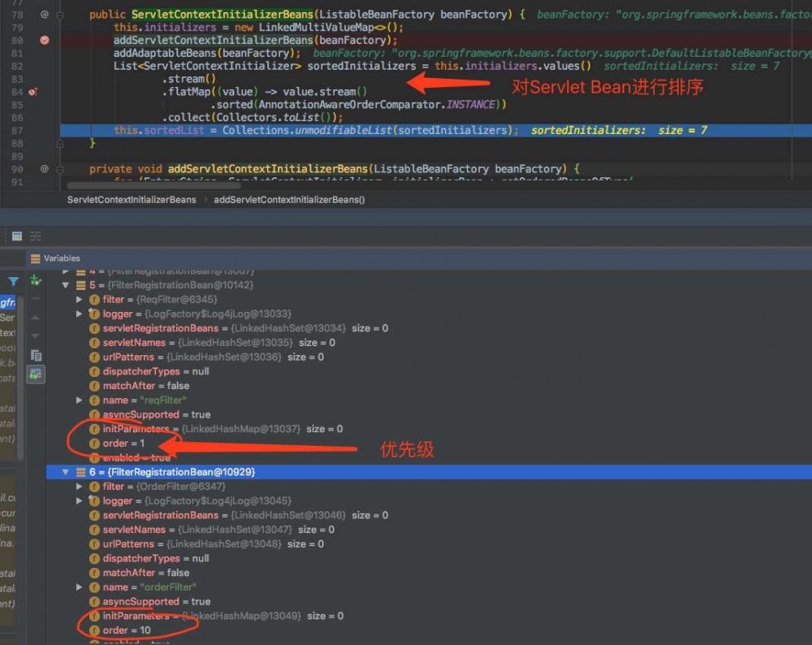The width and height of the screenshot is (812, 645).
Task: Click the ServletContextInitializerBeans breadcrumb
Action: [130, 199]
